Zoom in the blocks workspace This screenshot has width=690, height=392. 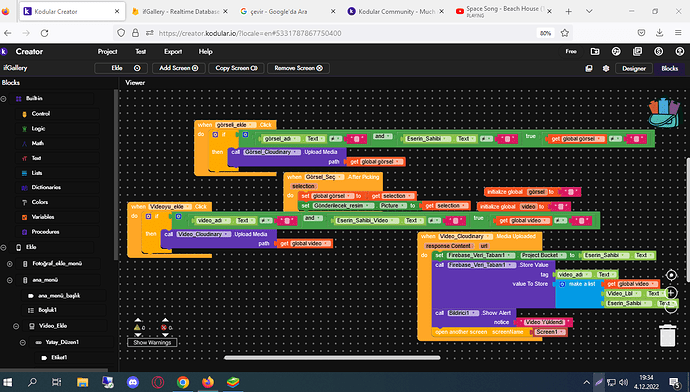tap(671, 293)
